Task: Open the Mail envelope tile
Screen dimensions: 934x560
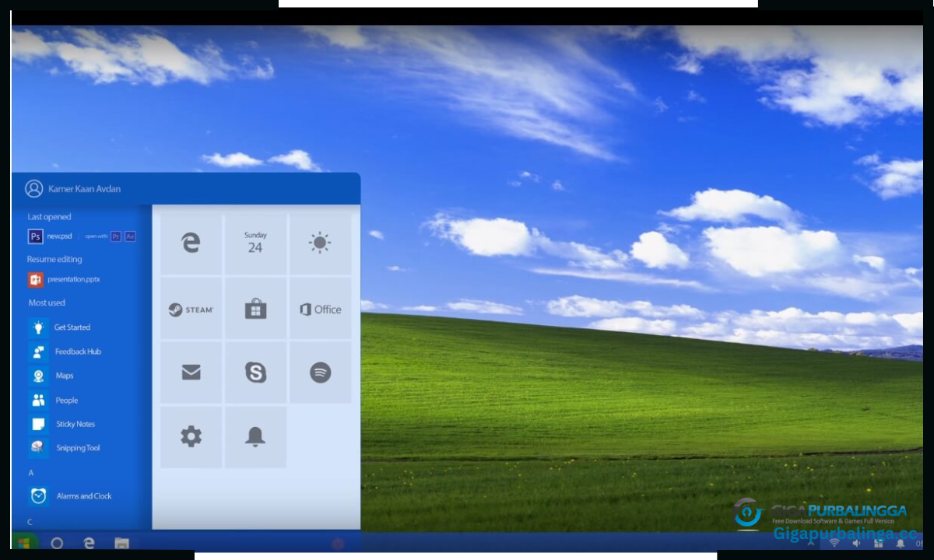Action: (191, 373)
